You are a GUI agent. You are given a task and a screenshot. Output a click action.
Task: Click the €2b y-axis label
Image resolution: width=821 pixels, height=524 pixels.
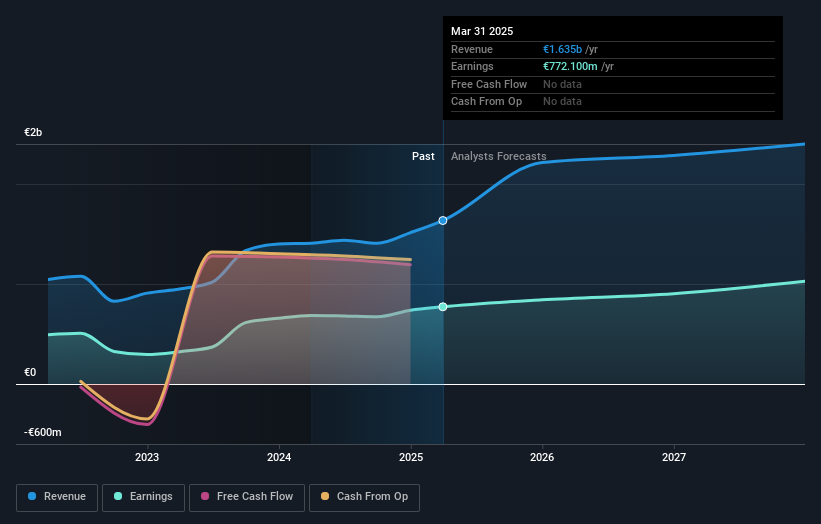point(33,132)
